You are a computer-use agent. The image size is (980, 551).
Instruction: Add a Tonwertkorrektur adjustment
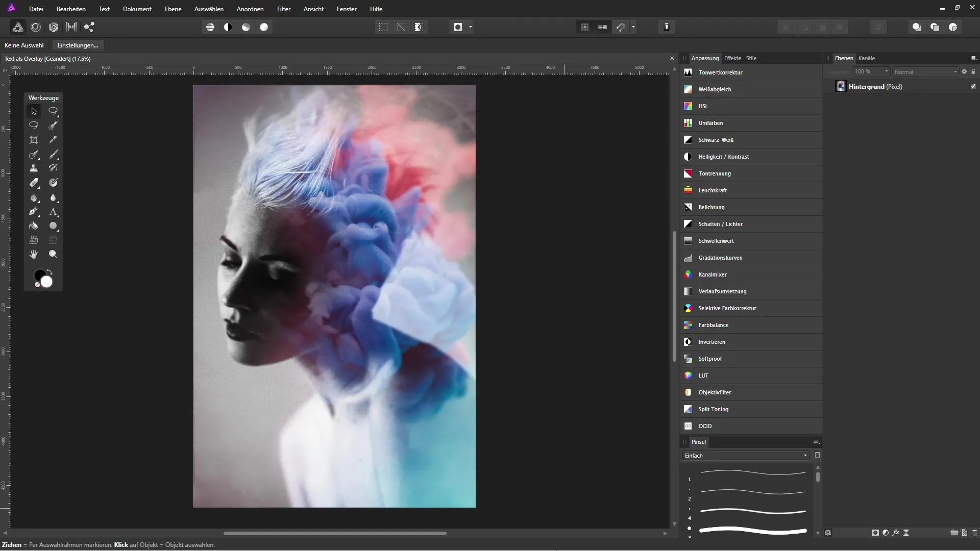pos(751,72)
